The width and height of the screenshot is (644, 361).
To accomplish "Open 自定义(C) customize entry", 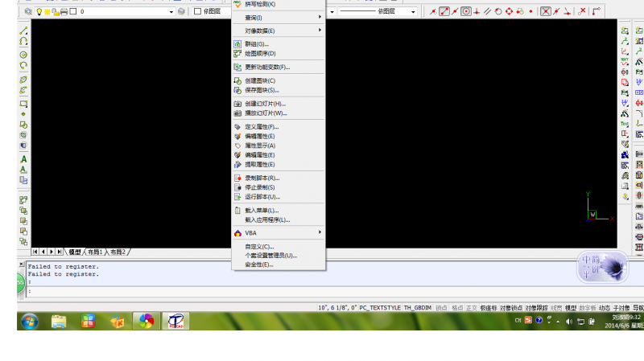I will tap(279, 247).
